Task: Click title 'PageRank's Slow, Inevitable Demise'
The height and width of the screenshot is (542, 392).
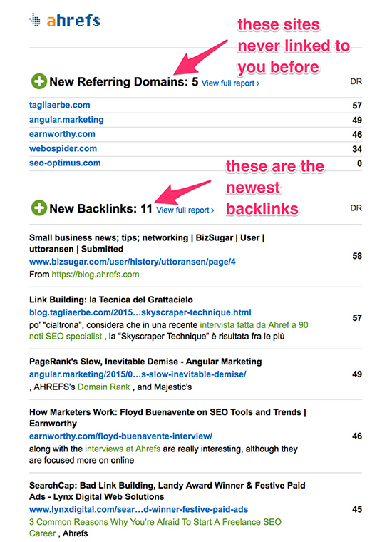Action: pos(145,362)
